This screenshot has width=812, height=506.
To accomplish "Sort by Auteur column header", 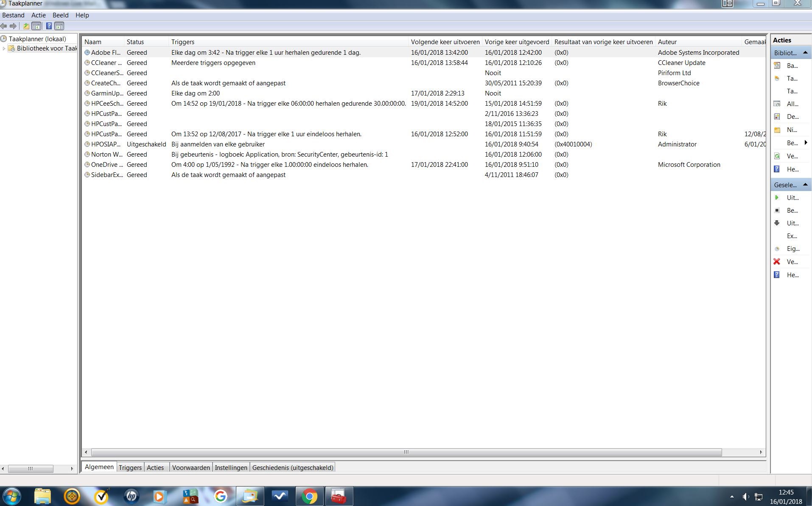I will click(x=698, y=42).
